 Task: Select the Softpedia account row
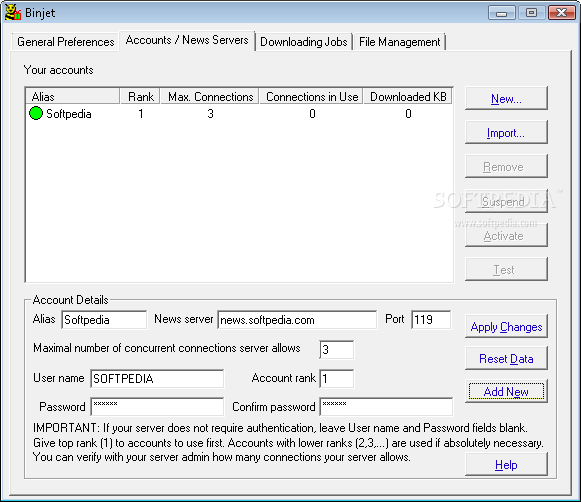pos(239,113)
